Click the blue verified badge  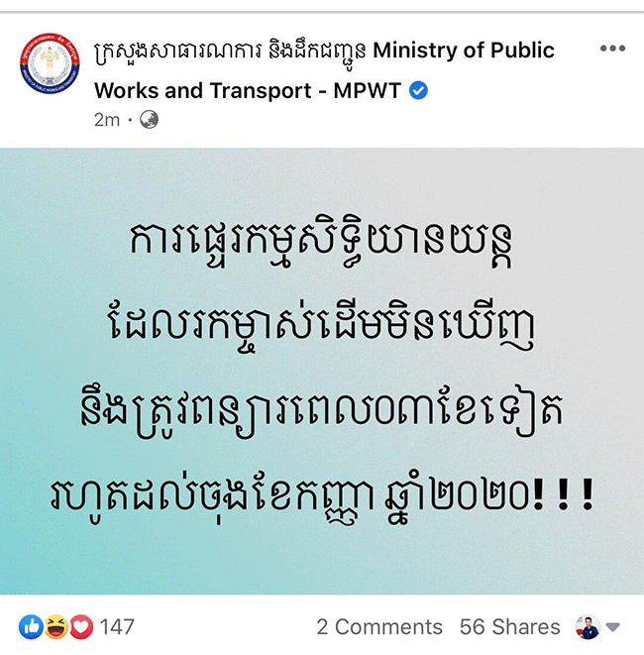(x=418, y=90)
